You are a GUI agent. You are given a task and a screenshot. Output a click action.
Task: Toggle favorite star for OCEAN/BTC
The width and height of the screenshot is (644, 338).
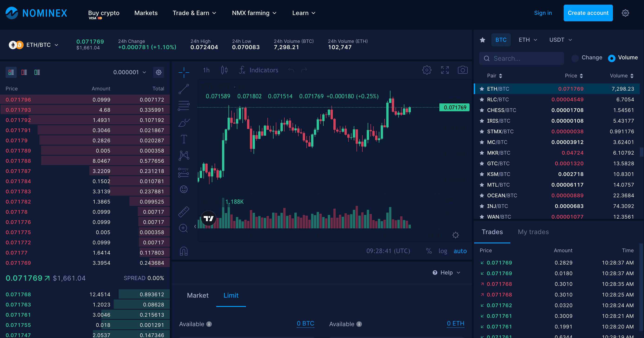click(482, 195)
